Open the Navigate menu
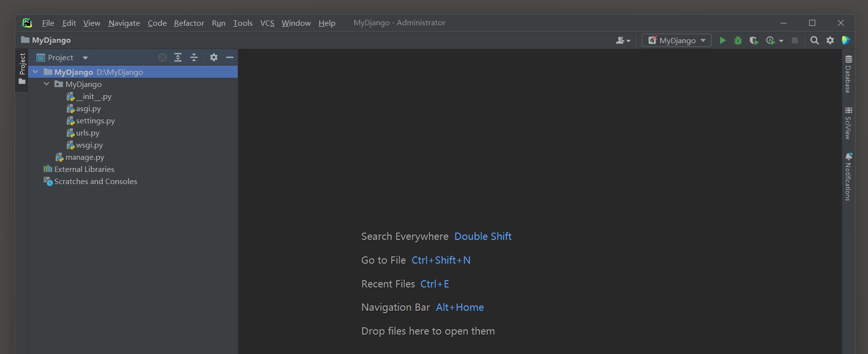868x354 pixels. pos(124,23)
